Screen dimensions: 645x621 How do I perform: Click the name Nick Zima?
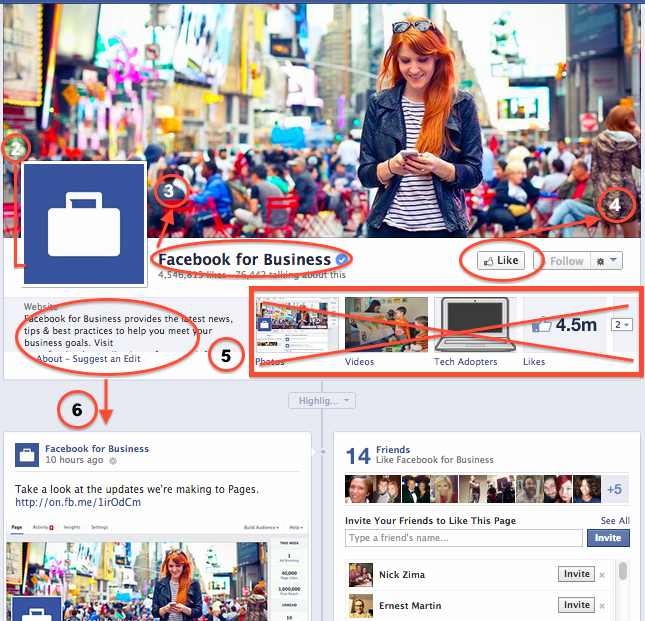tap(402, 575)
